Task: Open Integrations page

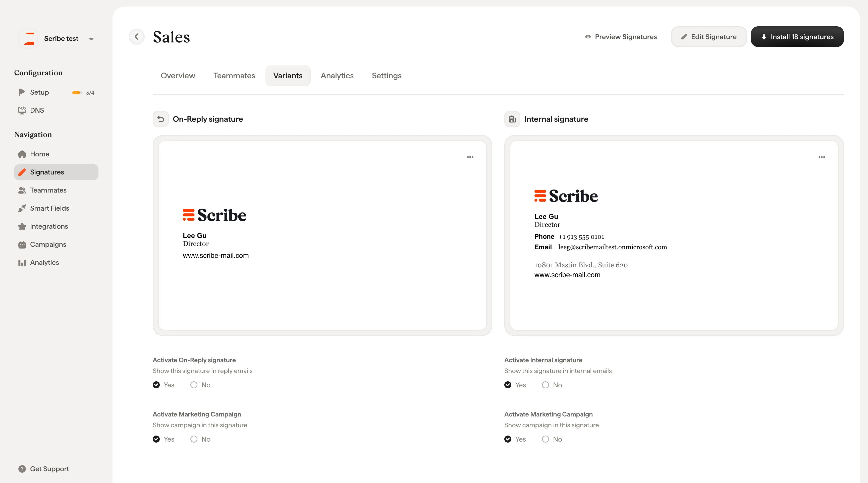Action: pos(56,226)
